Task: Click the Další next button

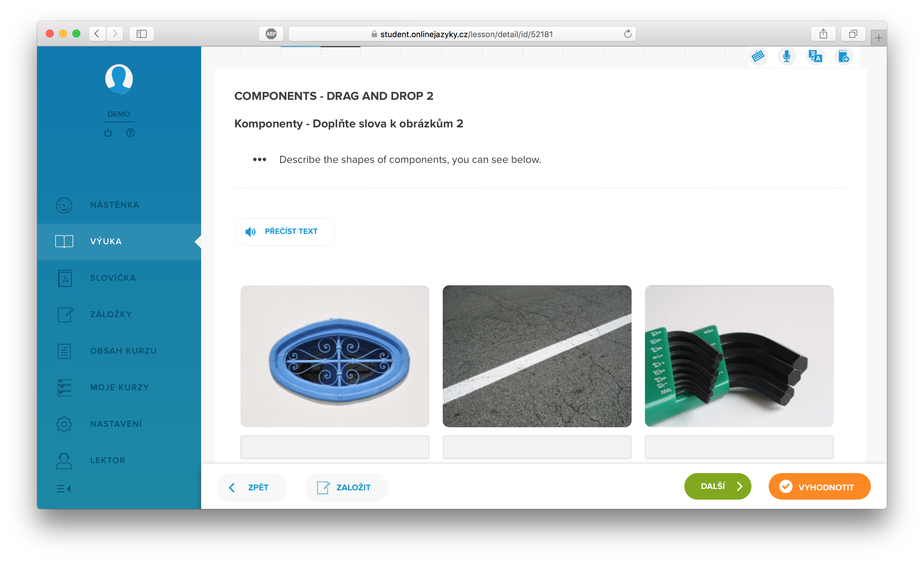Action: (717, 486)
